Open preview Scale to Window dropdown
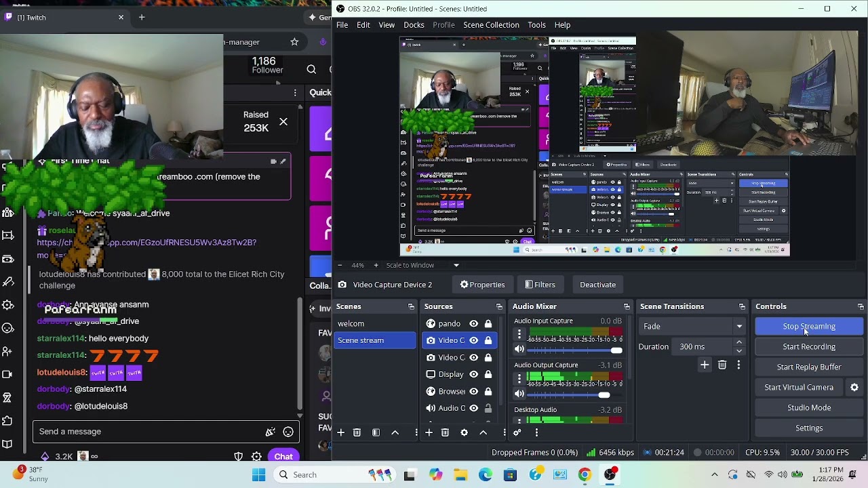The width and height of the screenshot is (868, 488). point(422,265)
